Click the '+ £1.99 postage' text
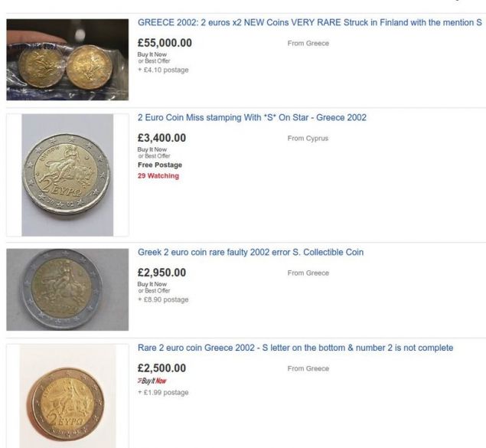486x448 pixels. pyautogui.click(x=162, y=393)
